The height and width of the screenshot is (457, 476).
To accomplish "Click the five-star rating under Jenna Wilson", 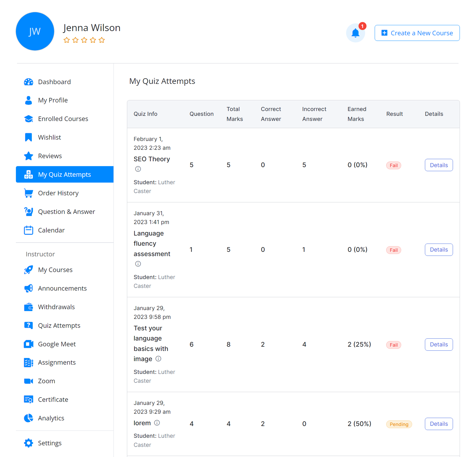I will point(84,40).
